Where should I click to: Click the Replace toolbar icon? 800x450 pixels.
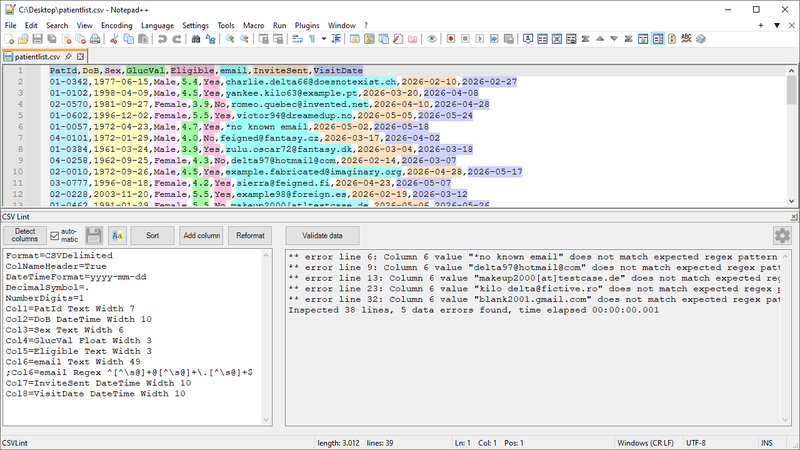pyautogui.click(x=210, y=39)
